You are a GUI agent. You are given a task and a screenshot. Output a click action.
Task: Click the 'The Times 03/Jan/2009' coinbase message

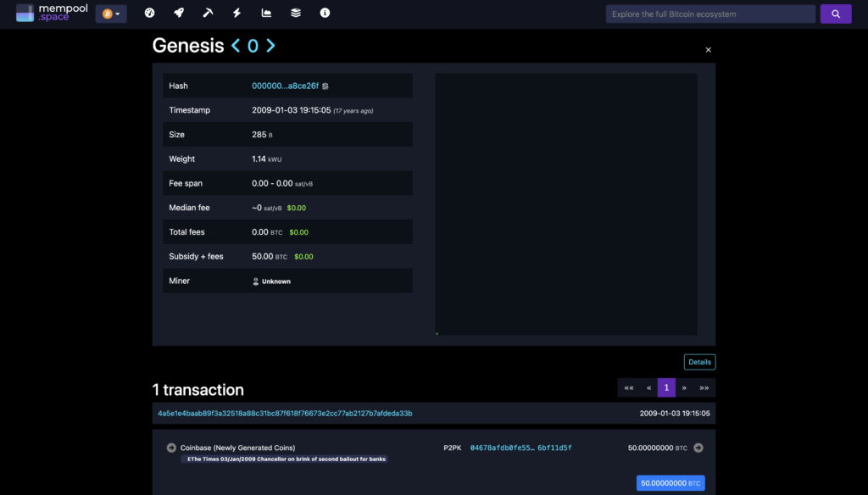click(x=285, y=459)
